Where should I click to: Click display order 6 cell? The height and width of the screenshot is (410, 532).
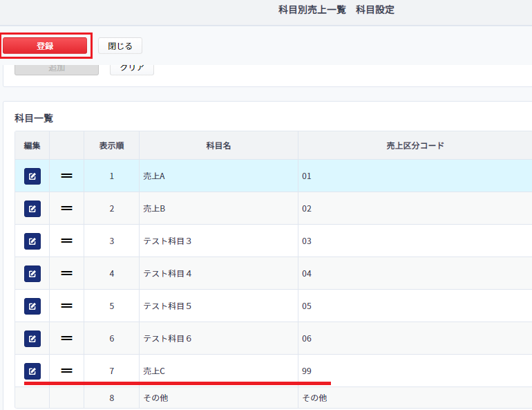112,339
